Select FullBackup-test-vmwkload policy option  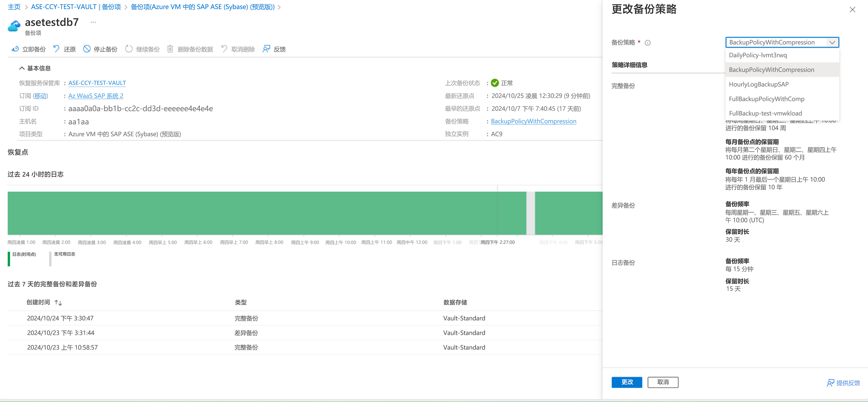coord(765,113)
